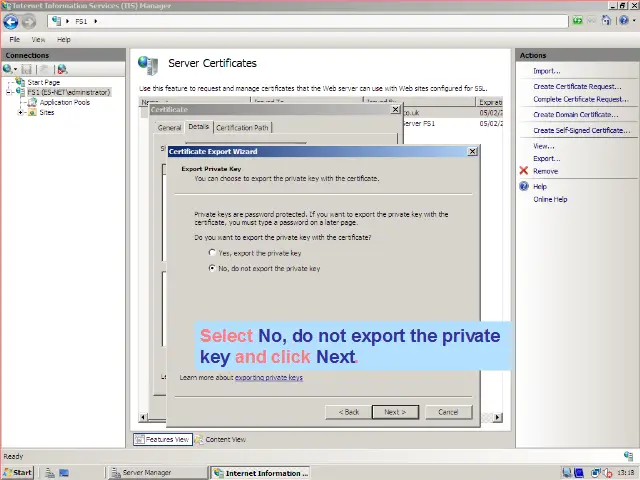This screenshot has width=640, height=480.
Task: Click the Home icon in navigation toolbar
Action: pos(607,20)
